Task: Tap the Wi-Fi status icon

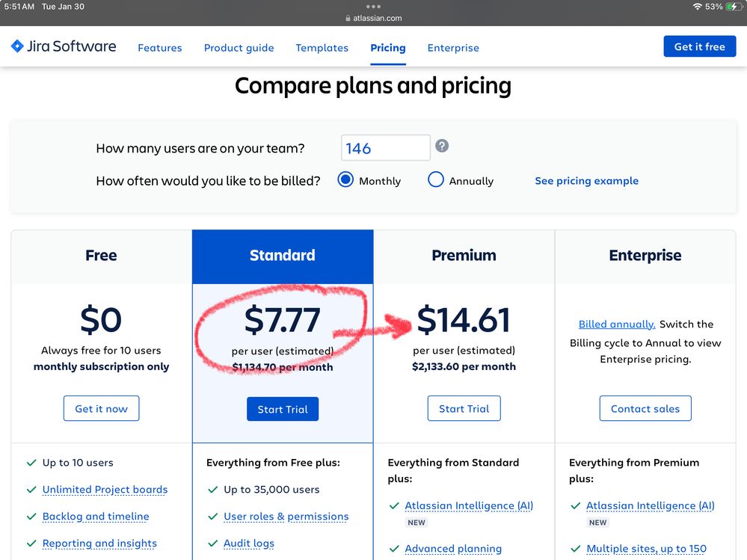Action: pos(697,6)
